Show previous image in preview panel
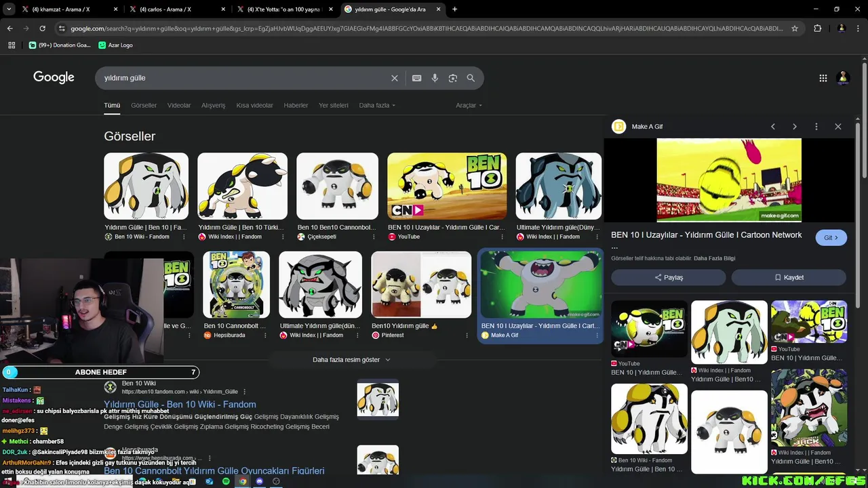Screen dimensions: 868x488 click(772, 127)
